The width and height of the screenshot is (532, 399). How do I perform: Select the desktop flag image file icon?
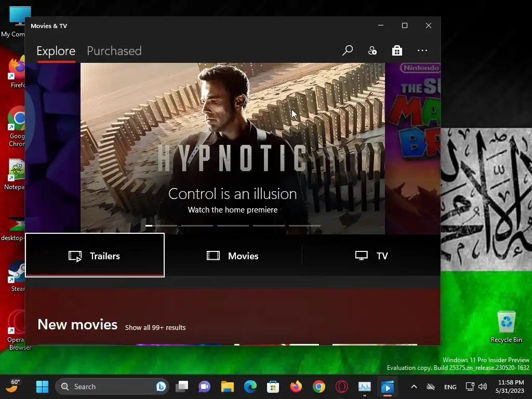pyautogui.click(x=14, y=229)
